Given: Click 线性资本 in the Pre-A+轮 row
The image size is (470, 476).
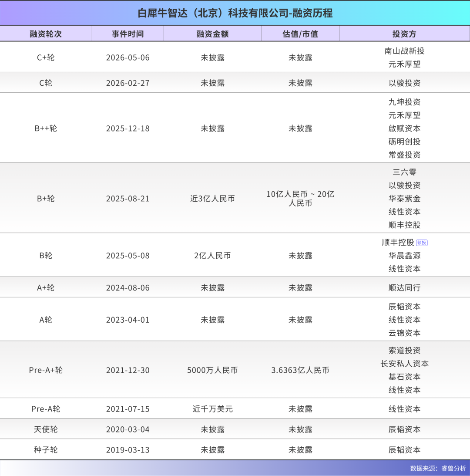Looking at the screenshot, I should click(404, 390).
